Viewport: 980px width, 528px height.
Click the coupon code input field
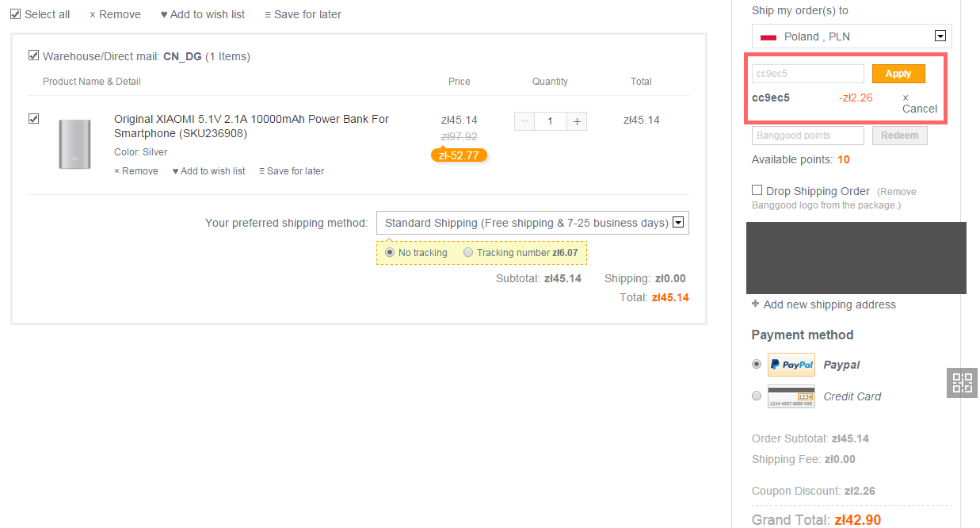pos(808,74)
